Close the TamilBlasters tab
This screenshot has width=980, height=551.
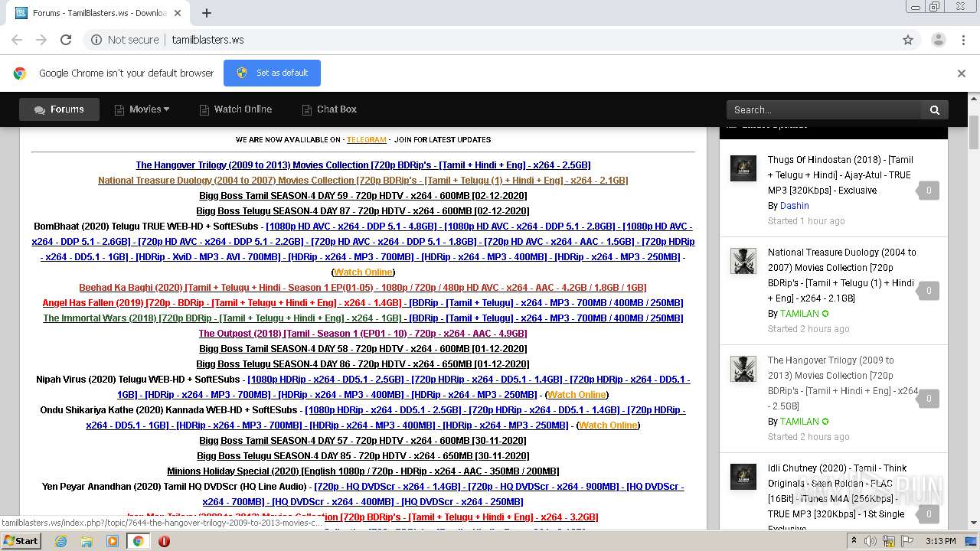tap(178, 13)
